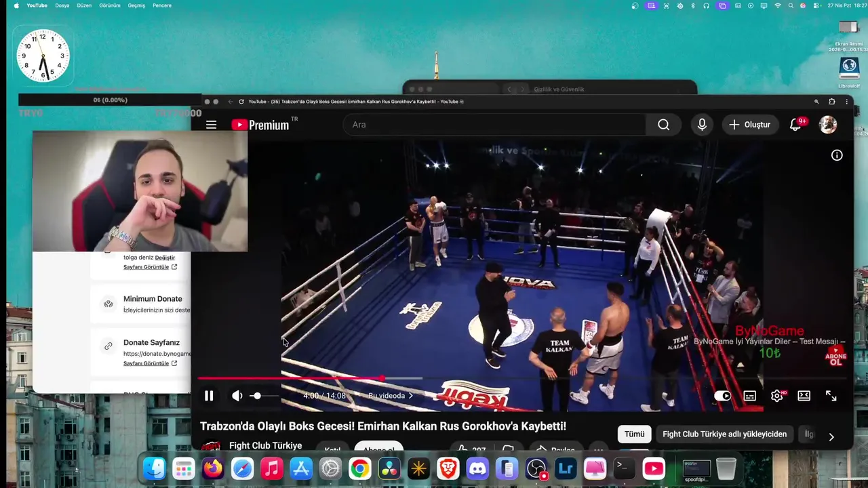Open the Düzen menu
Screen dimensions: 868x488
tap(84, 5)
